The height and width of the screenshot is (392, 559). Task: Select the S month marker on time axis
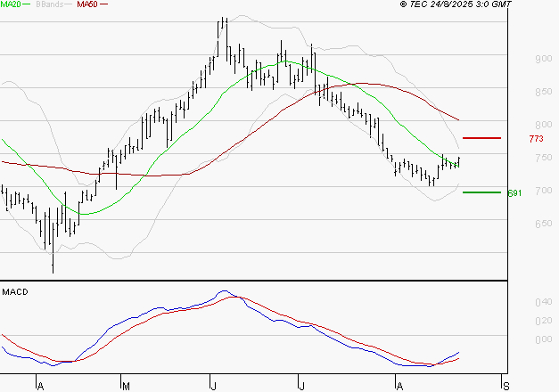(x=506, y=386)
